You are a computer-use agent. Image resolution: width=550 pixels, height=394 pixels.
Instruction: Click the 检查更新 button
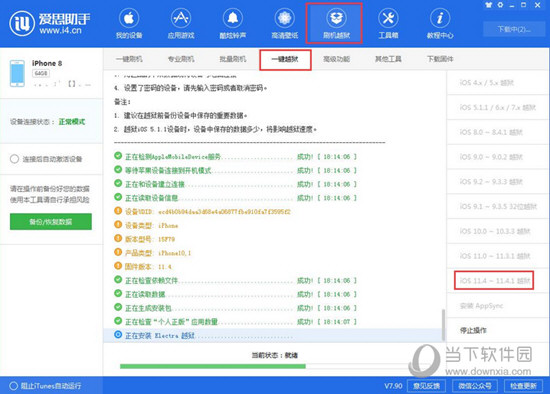(x=523, y=386)
